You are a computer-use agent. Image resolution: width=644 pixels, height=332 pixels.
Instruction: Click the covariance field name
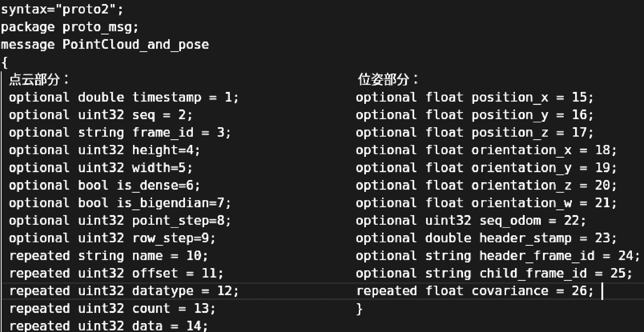pos(510,291)
